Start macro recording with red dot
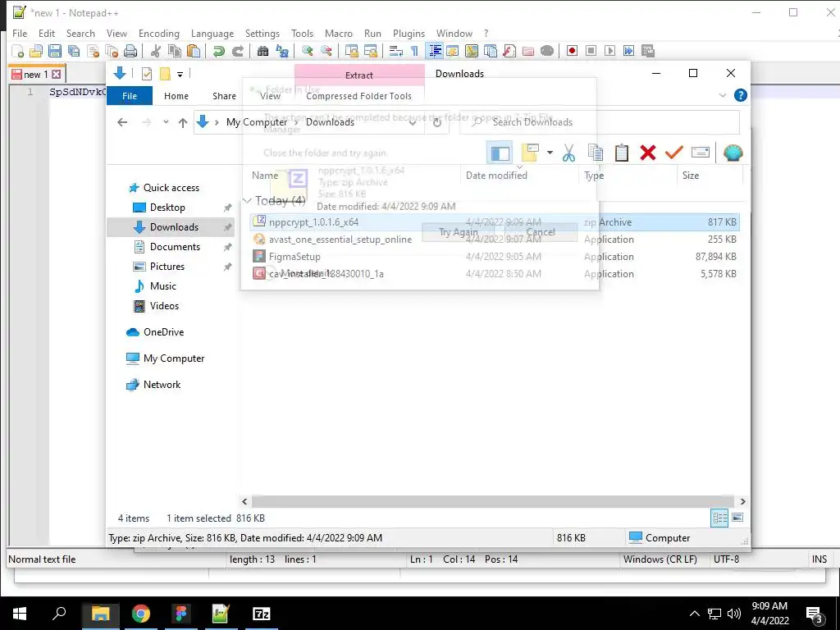 tap(572, 51)
